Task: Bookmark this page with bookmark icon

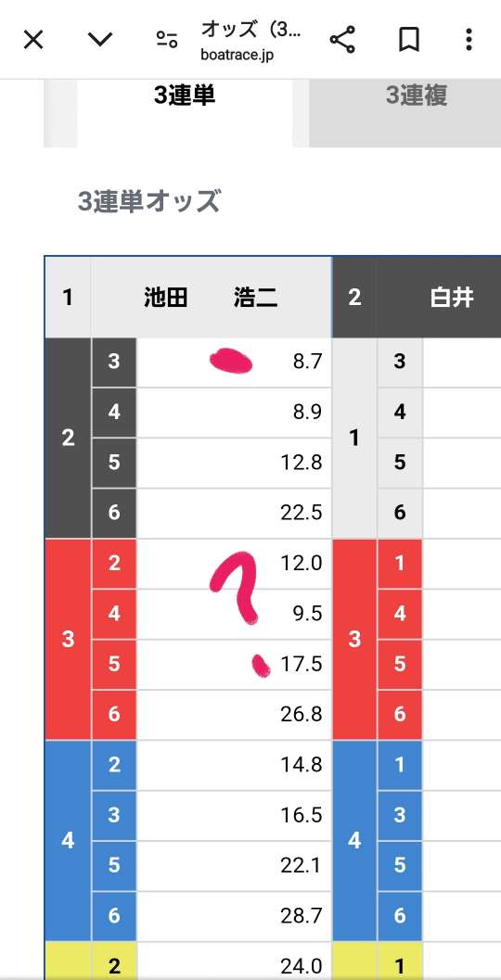Action: [408, 40]
